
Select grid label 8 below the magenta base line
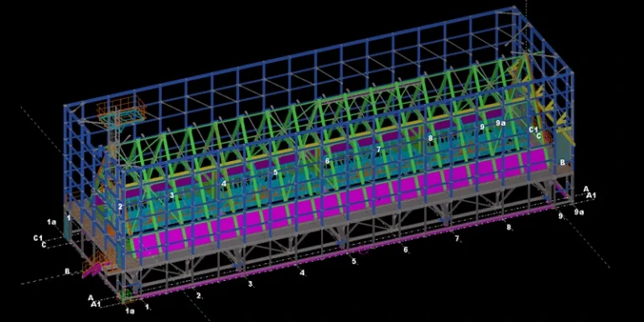pos(508,226)
